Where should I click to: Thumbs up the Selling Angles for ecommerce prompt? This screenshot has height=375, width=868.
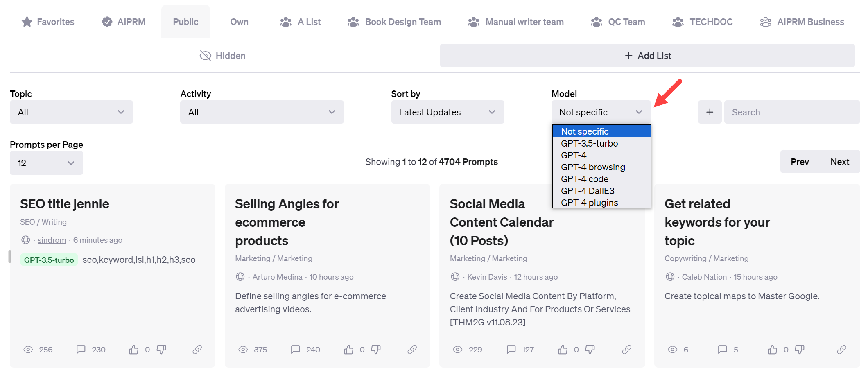[x=348, y=349]
